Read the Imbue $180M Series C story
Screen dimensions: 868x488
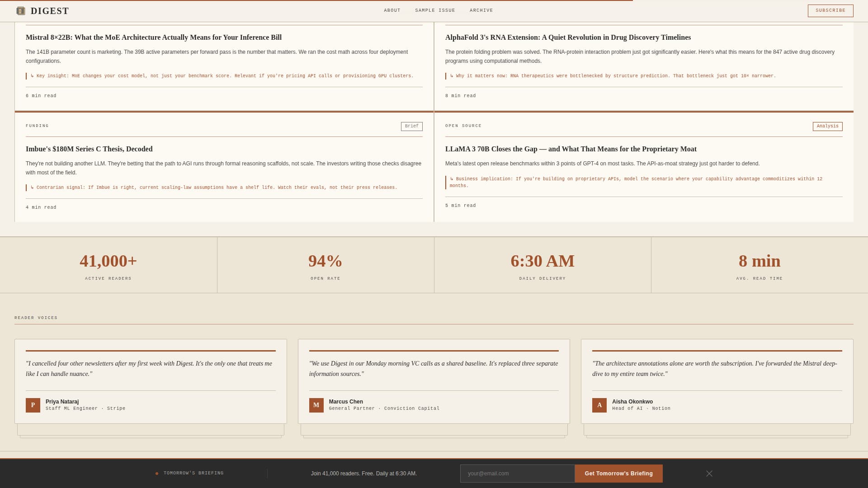point(89,149)
